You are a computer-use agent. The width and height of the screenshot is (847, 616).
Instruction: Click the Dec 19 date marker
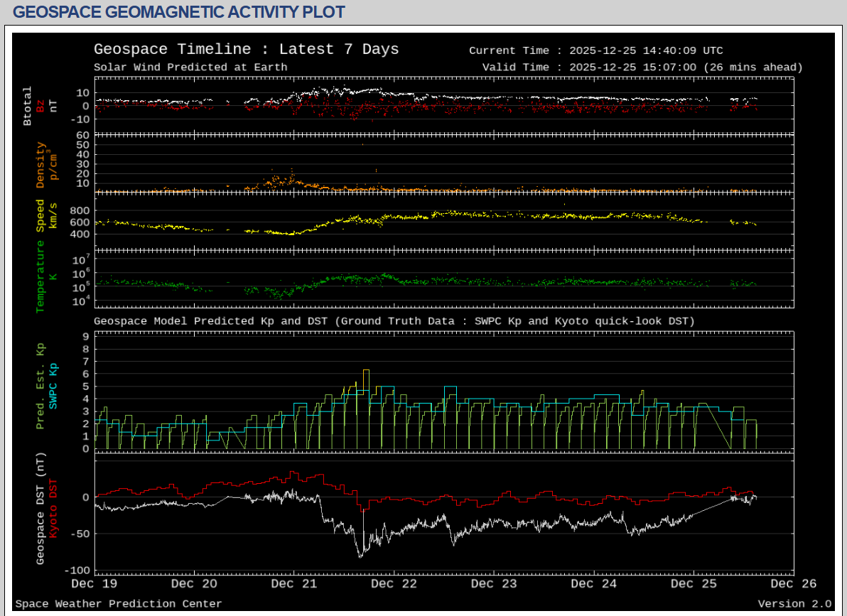tap(95, 584)
